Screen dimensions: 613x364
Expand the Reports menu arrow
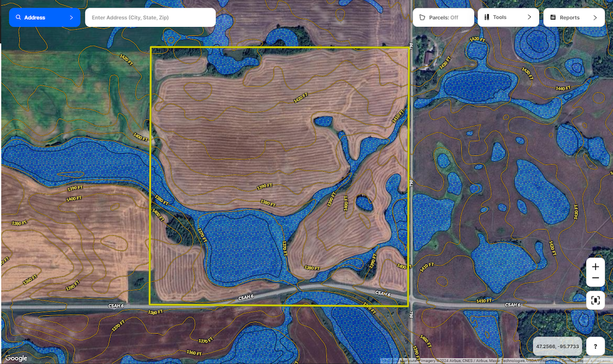coord(595,18)
